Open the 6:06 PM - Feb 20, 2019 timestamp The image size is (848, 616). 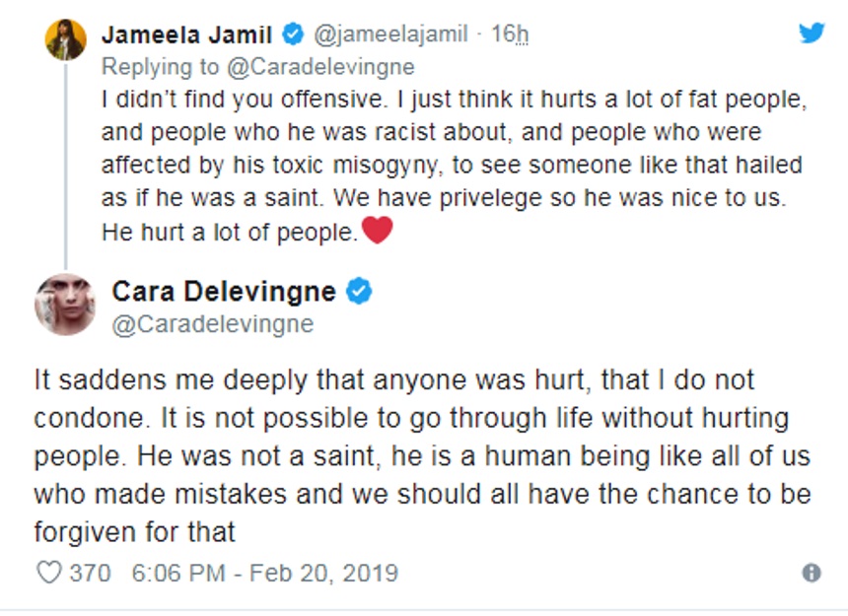click(x=264, y=573)
